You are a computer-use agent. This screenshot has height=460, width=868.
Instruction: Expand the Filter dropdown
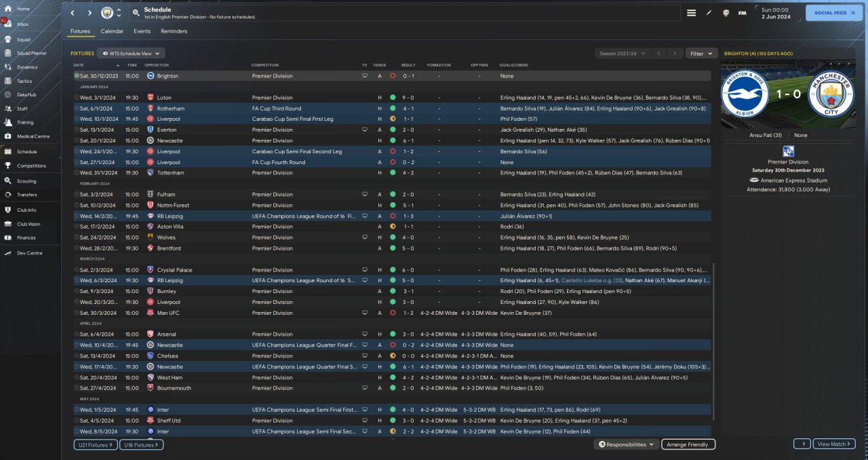(x=701, y=53)
